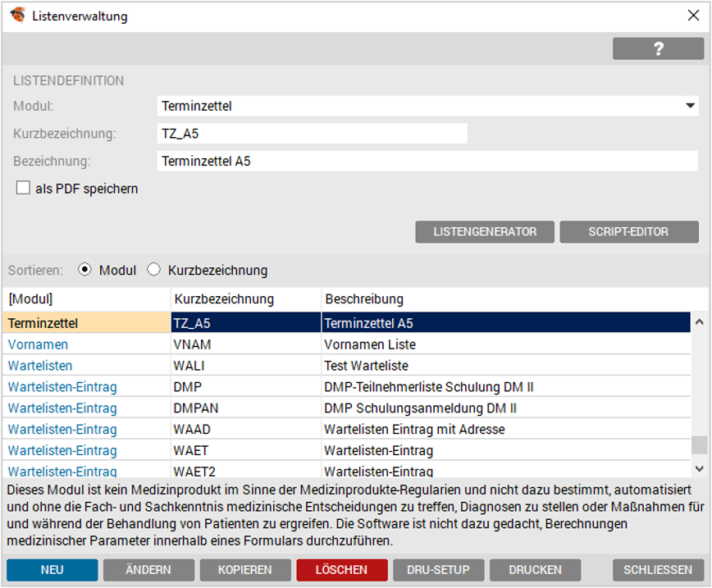The width and height of the screenshot is (712, 588).
Task: Select the DMPAN cell
Action: [x=245, y=408]
